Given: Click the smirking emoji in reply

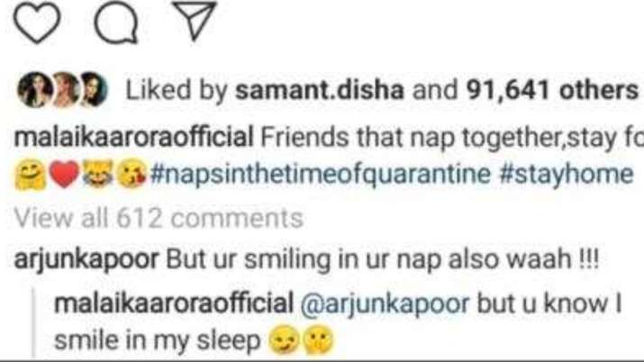Looking at the screenshot, I should tap(284, 340).
